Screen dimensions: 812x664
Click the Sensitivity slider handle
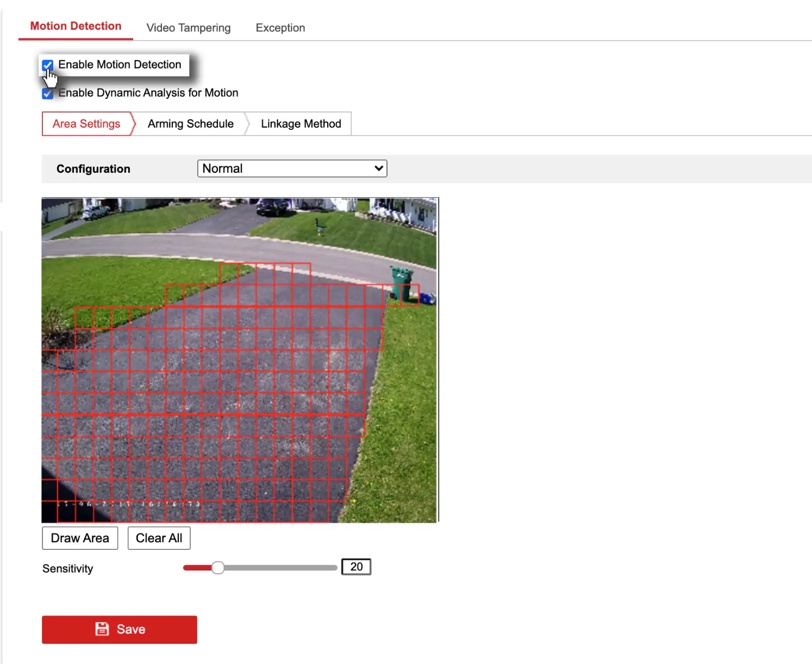tap(218, 568)
